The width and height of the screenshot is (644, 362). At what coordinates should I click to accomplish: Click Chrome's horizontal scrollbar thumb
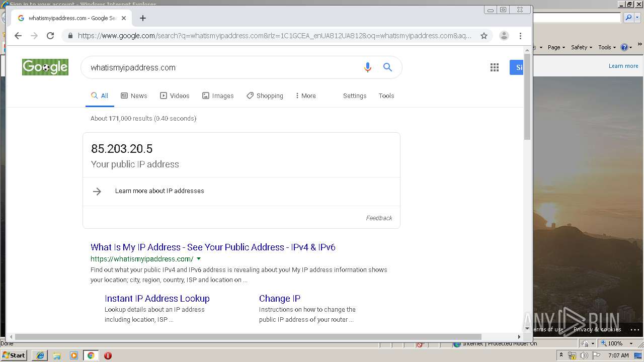248,337
